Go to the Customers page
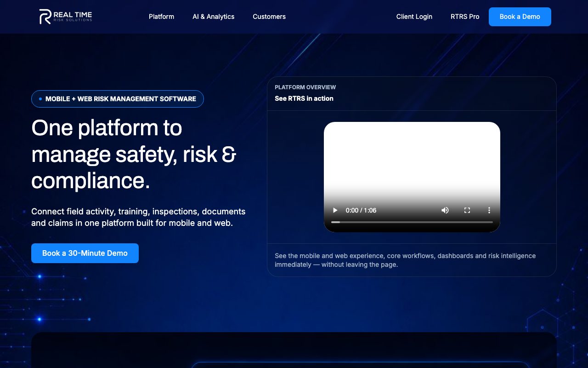The image size is (588, 368). [269, 17]
